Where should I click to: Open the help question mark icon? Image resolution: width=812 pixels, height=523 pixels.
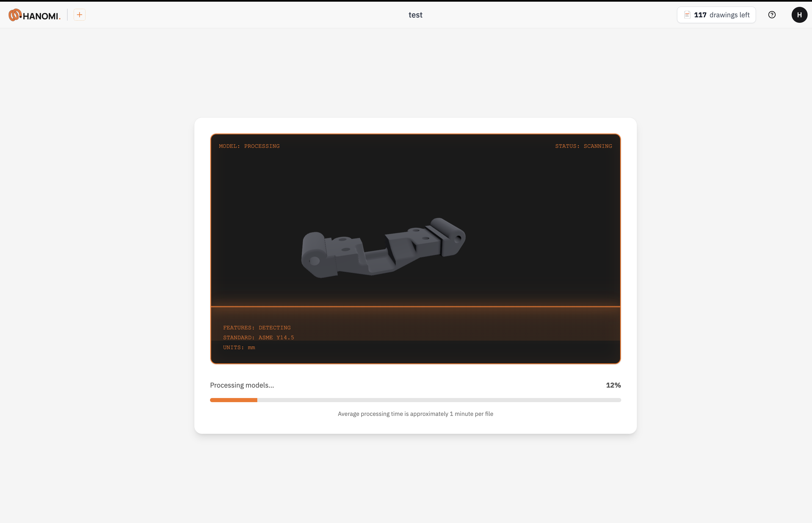[772, 15]
